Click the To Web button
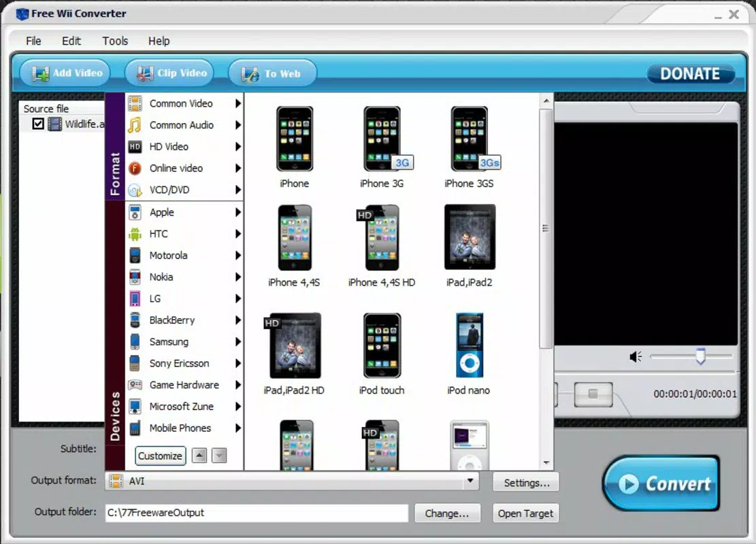Viewport: 756px width, 544px height. coord(272,73)
